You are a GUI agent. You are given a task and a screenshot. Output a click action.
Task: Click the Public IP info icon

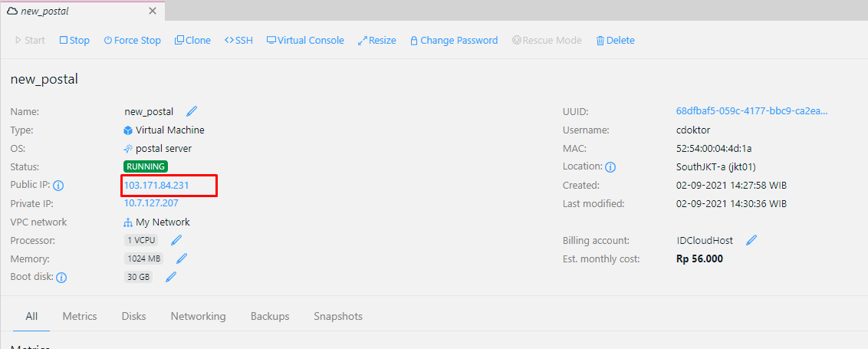tap(58, 186)
